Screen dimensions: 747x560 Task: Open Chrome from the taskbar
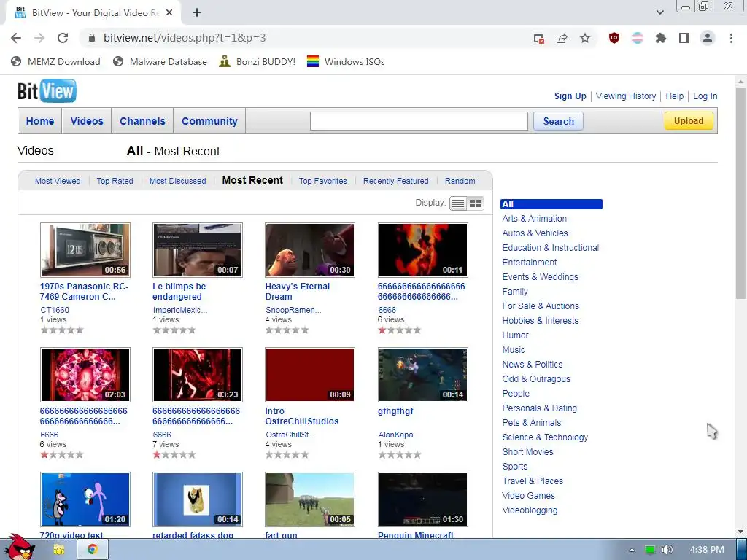point(92,550)
